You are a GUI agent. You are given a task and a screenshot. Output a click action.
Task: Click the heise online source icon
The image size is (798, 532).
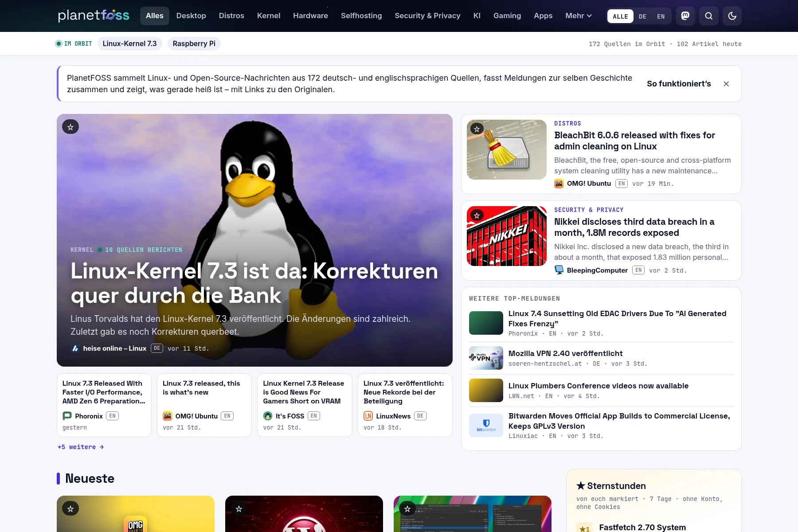[75, 348]
